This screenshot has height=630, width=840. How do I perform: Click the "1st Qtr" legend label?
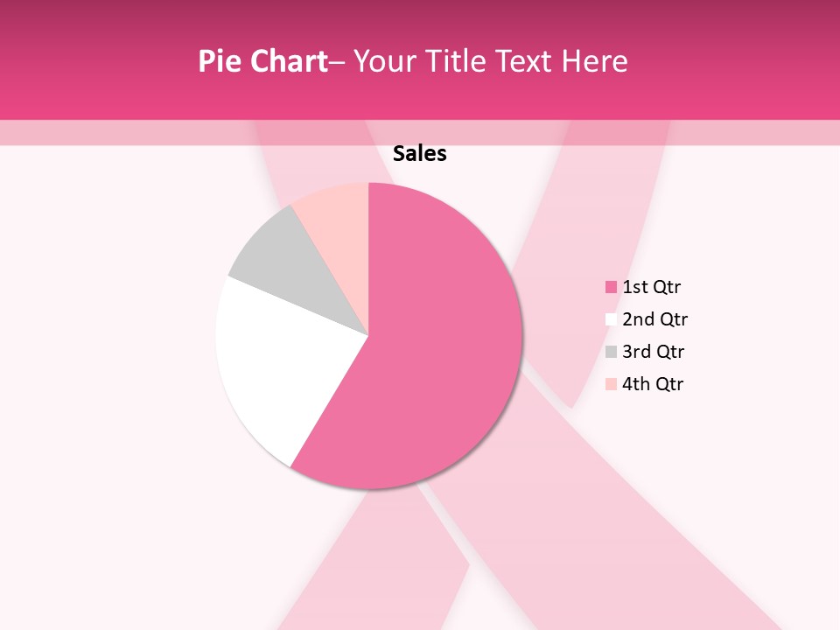pos(651,287)
